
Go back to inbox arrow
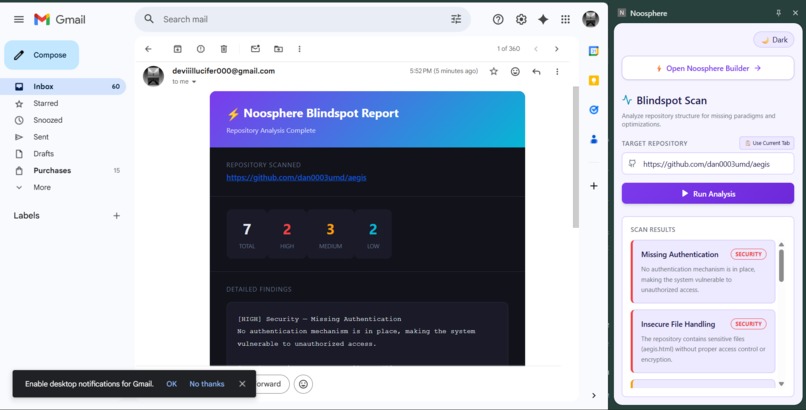[x=148, y=49]
